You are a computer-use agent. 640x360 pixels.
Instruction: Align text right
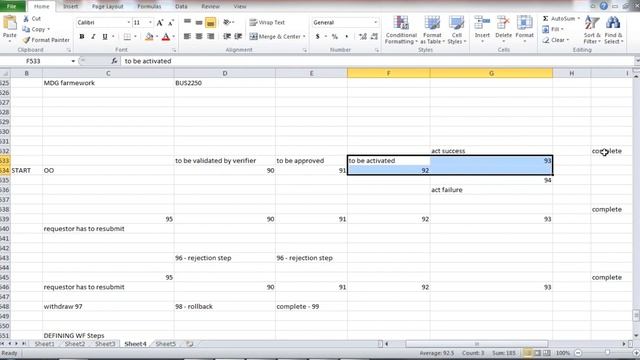(211, 37)
